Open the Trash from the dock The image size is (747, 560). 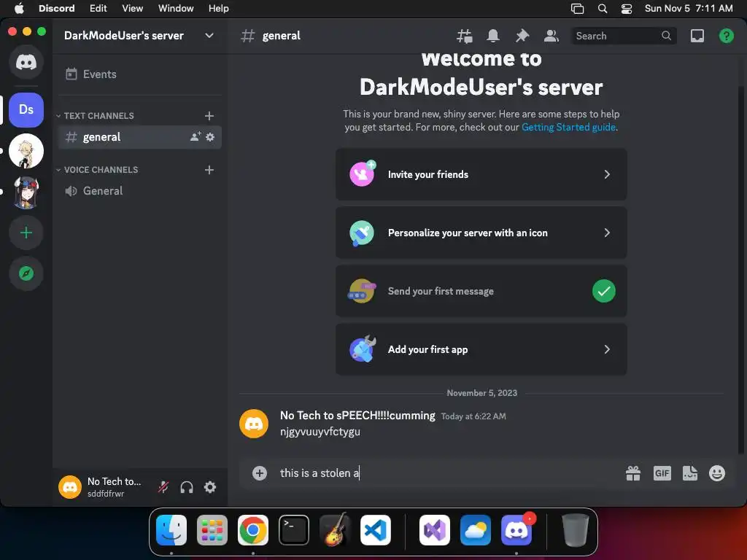(575, 530)
